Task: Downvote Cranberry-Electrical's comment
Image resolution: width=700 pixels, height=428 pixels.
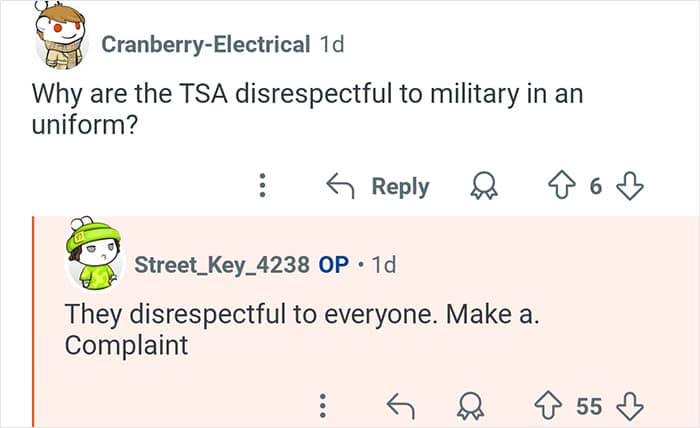Action: coord(628,186)
